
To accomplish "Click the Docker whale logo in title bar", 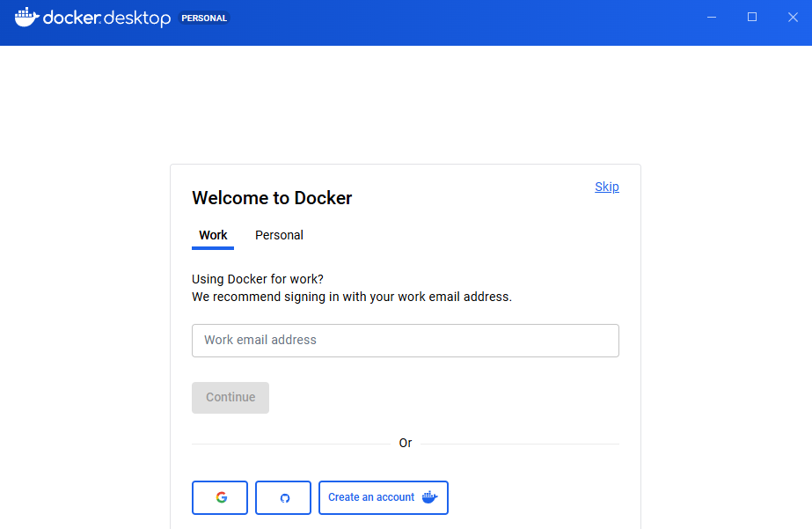I will tap(26, 17).
